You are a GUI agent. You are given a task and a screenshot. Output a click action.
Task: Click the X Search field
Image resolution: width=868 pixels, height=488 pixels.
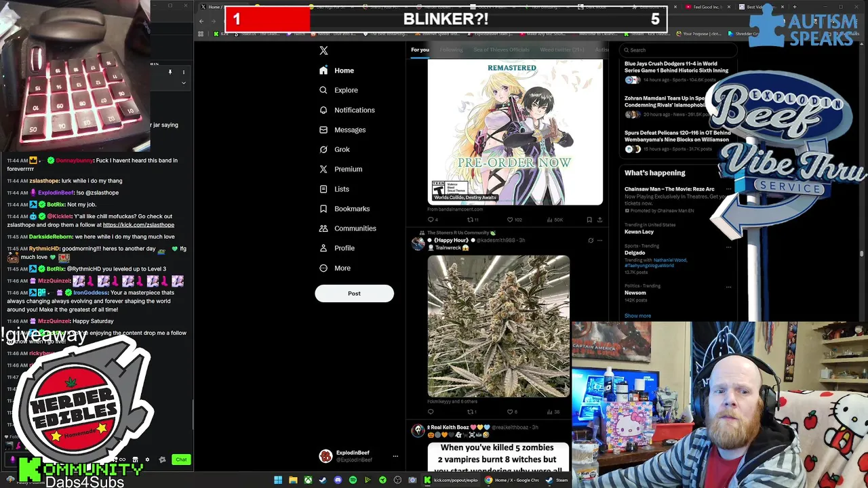tap(678, 50)
